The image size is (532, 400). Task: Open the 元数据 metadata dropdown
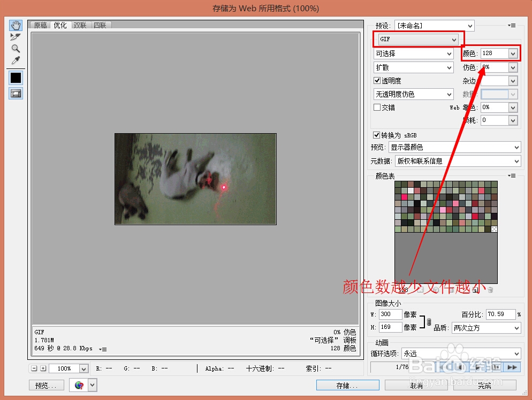point(458,161)
